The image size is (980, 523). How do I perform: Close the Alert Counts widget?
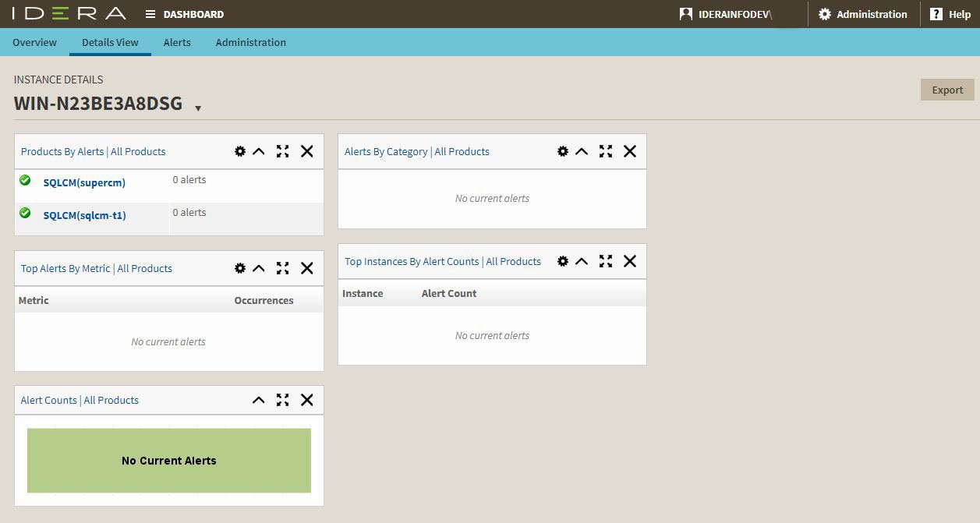coord(307,400)
